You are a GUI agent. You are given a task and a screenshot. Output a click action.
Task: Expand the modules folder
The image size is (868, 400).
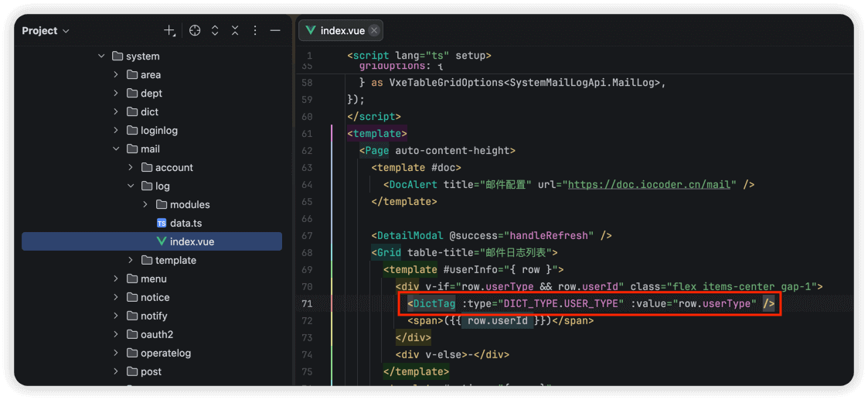pos(145,204)
